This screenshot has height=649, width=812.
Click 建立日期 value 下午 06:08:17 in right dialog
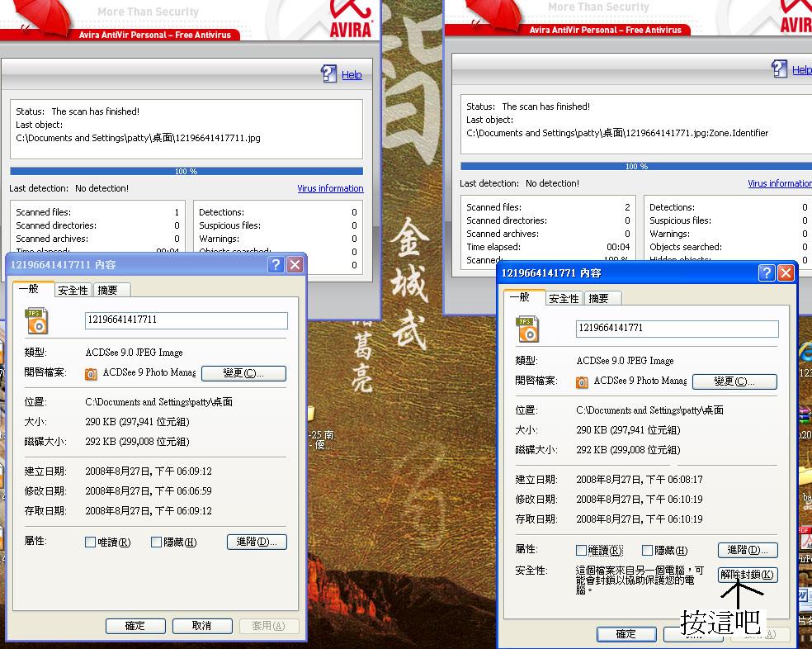point(640,480)
